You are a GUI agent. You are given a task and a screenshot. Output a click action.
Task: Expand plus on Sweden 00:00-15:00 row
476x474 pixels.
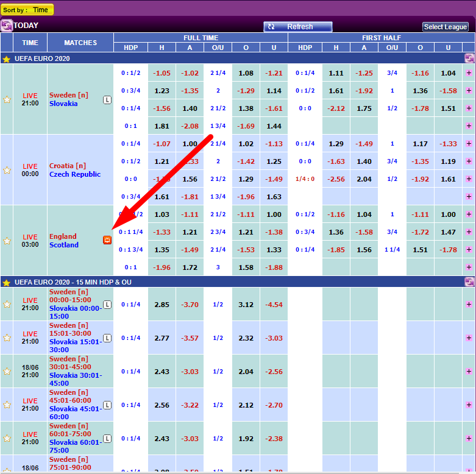pos(469,304)
